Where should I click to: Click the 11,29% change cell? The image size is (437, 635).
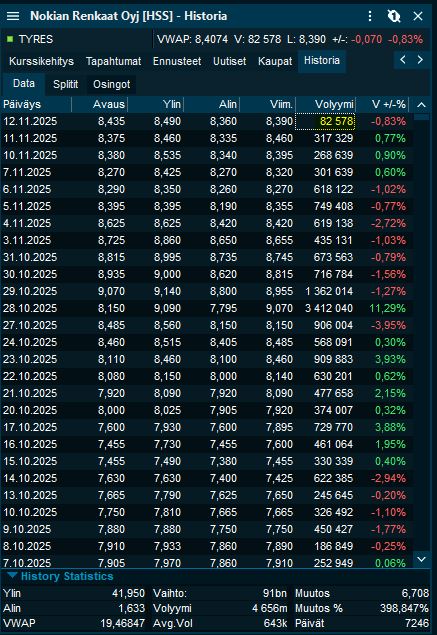[387, 309]
